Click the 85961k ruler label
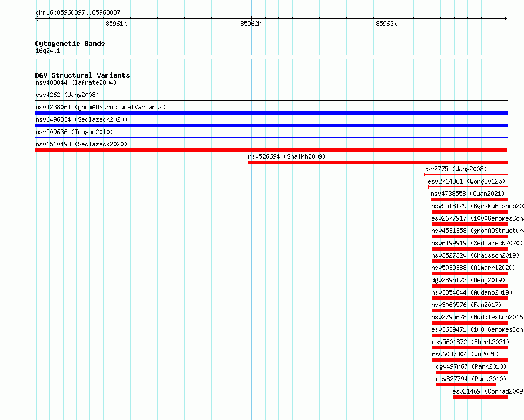This screenshot has height=420, width=524. [116, 24]
